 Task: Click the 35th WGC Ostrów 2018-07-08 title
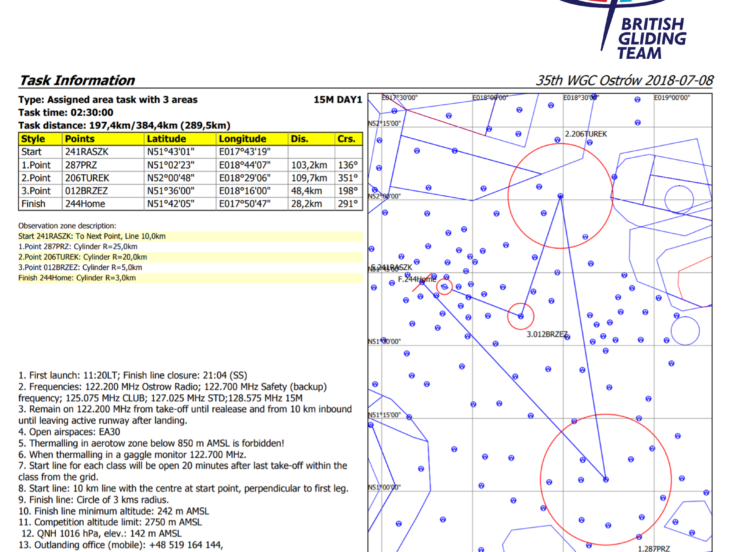[x=625, y=80]
